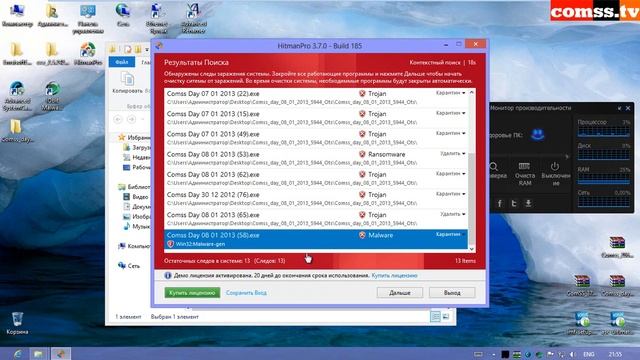This screenshot has height=360, width=640.
Task: Click threat shield icon of Malware row
Action: (362, 235)
